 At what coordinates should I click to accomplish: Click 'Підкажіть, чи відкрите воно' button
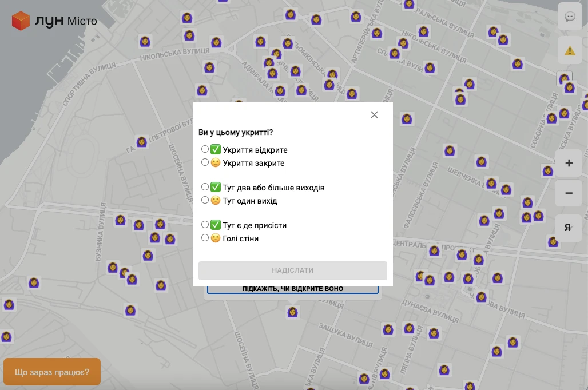(292, 289)
